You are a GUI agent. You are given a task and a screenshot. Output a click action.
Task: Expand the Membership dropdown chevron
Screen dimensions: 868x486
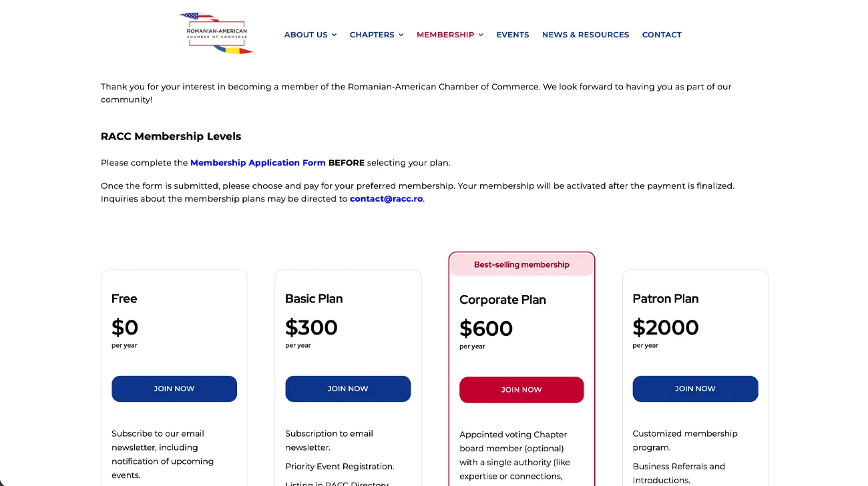point(481,35)
